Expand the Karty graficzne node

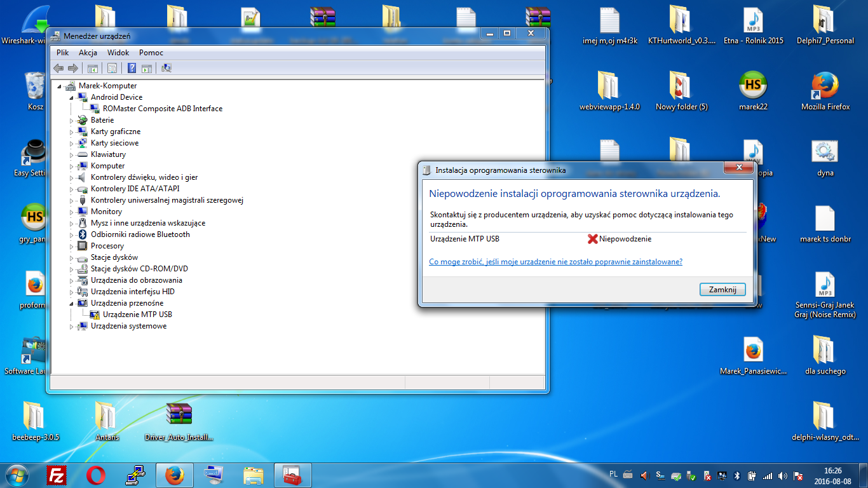[x=72, y=132]
